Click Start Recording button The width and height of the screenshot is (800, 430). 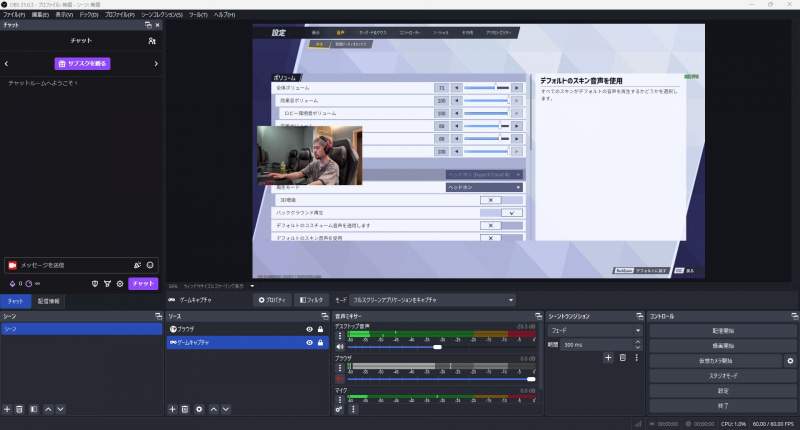pos(723,346)
